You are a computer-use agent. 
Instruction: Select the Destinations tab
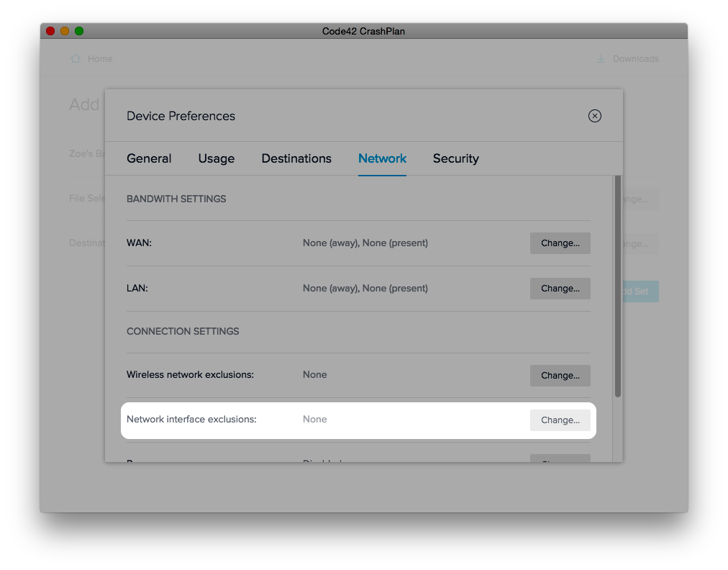[296, 158]
